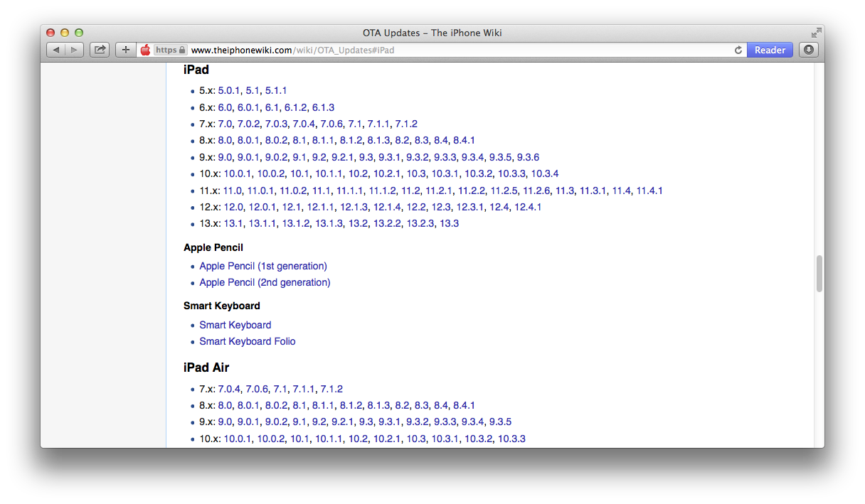Click the "5.x:" row label
Screen dimensions: 865x504
point(208,90)
